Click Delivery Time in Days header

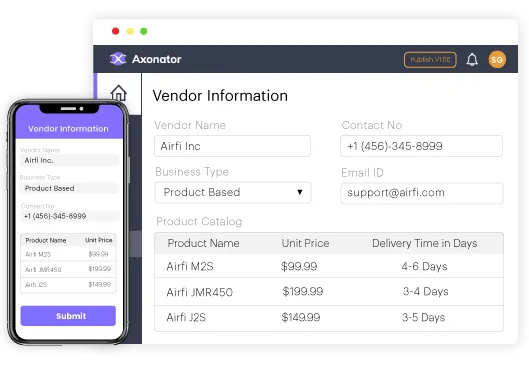point(424,243)
